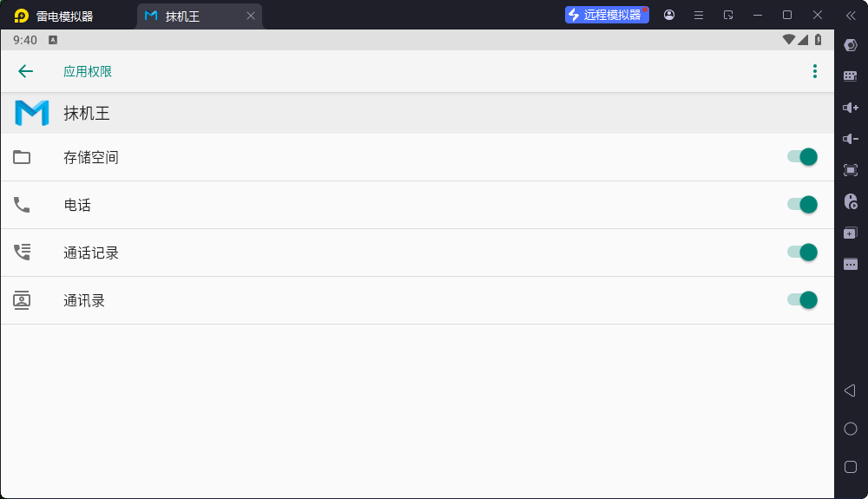Open the multi-instance plus icon

point(851,233)
